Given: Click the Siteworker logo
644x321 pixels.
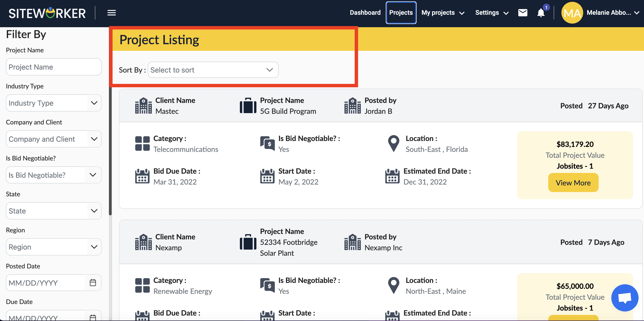Looking at the screenshot, I should pos(47,13).
